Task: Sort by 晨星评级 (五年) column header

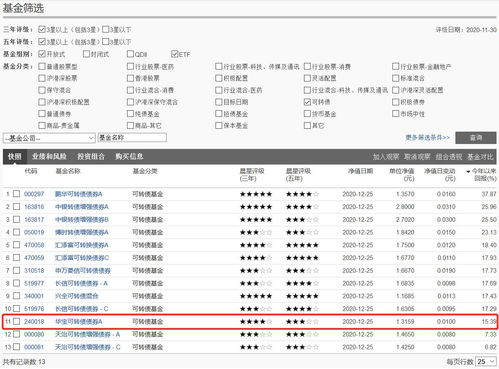Action: point(298,175)
